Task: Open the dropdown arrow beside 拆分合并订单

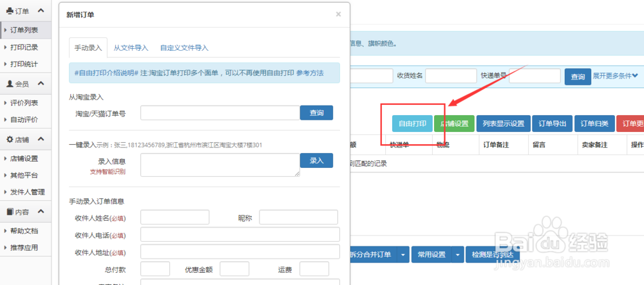Action: click(x=403, y=255)
